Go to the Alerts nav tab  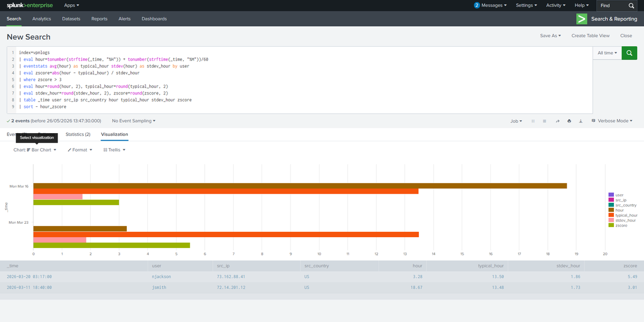pos(125,19)
